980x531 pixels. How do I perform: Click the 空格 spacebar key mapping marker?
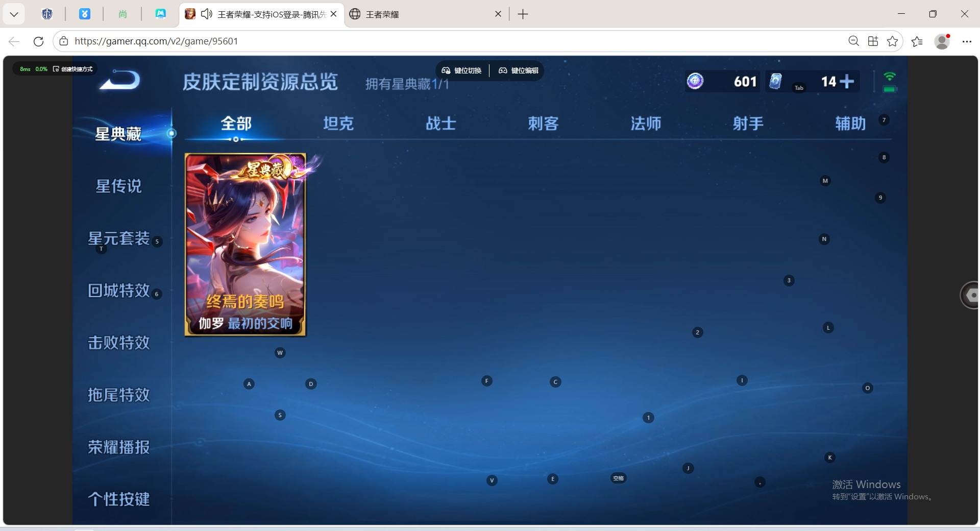pyautogui.click(x=618, y=478)
